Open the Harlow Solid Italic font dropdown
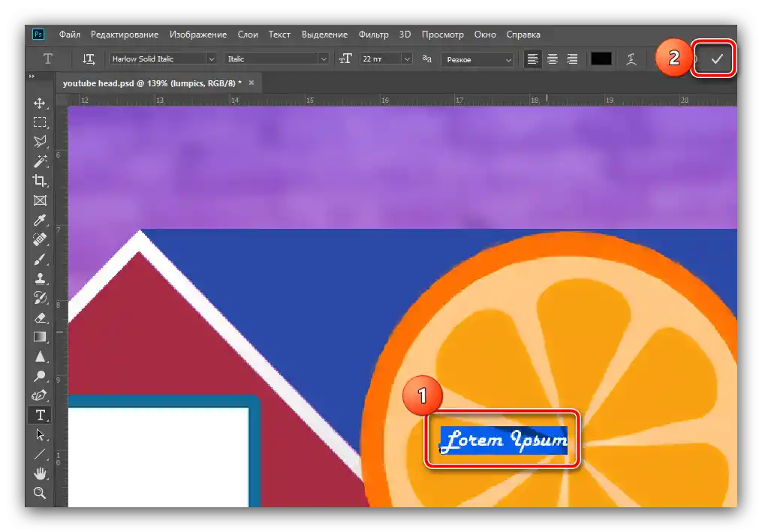The height and width of the screenshot is (532, 762). tap(212, 59)
